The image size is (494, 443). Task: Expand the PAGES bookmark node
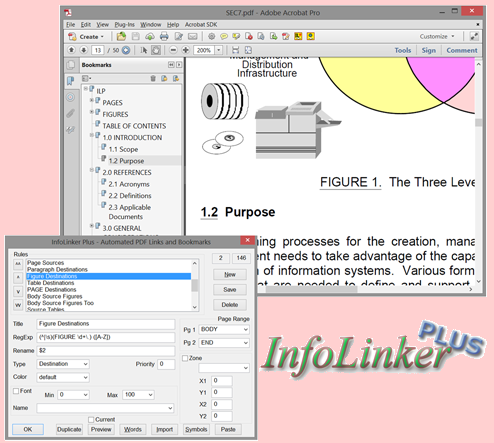coord(91,100)
